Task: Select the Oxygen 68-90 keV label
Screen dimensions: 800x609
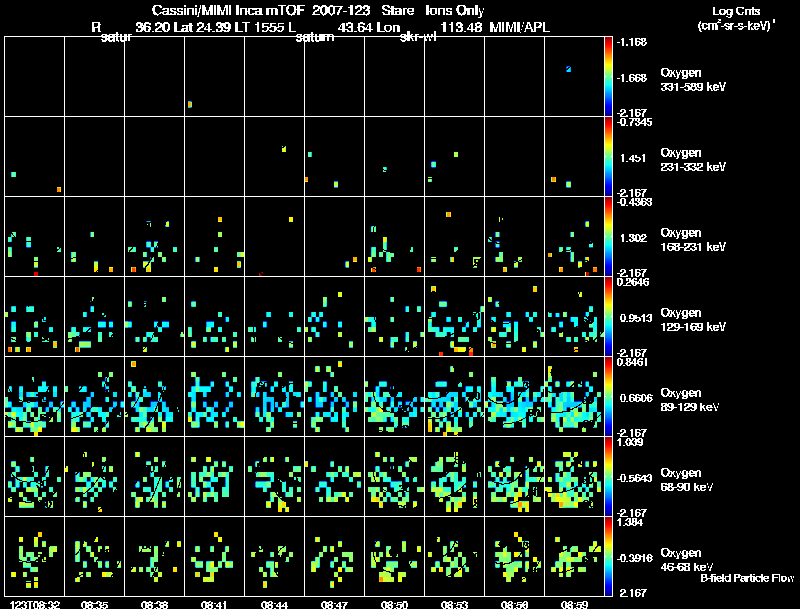Action: (687, 480)
